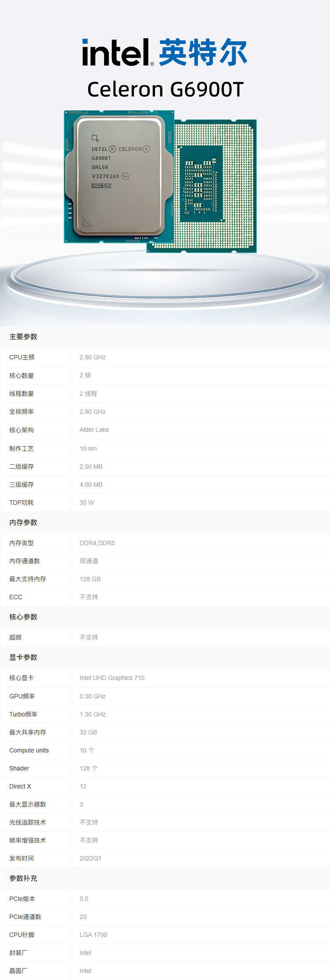Click the PCIe版本 row label
This screenshot has width=330, height=980.
(22, 899)
